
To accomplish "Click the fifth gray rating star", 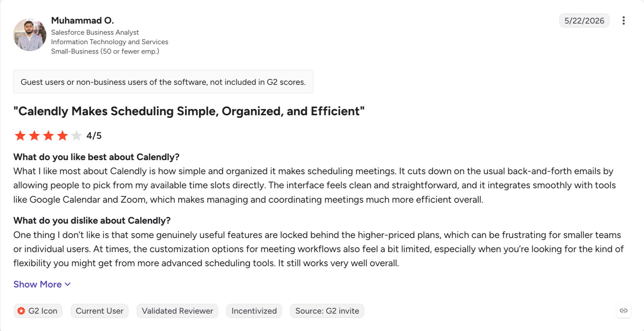I will point(77,136).
